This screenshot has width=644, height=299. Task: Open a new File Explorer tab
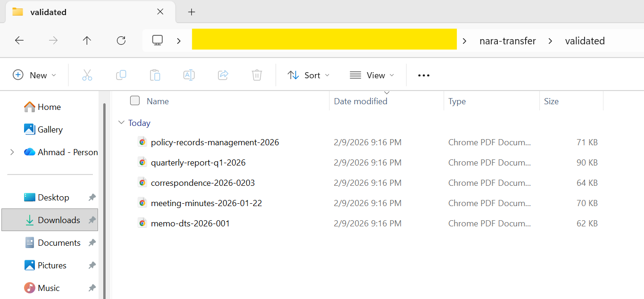pyautogui.click(x=191, y=11)
